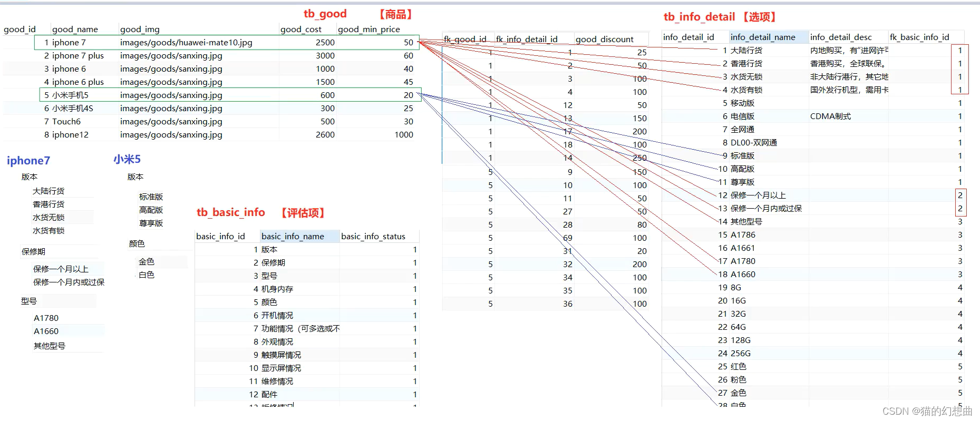Screen dimensions: 980x421
Task: Click the '内地购买' description cell
Action: [849, 51]
